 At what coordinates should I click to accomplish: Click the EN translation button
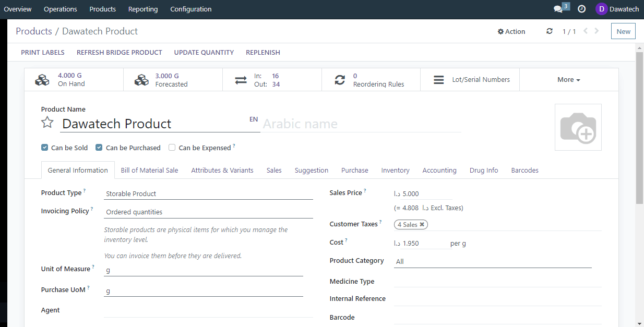[254, 119]
